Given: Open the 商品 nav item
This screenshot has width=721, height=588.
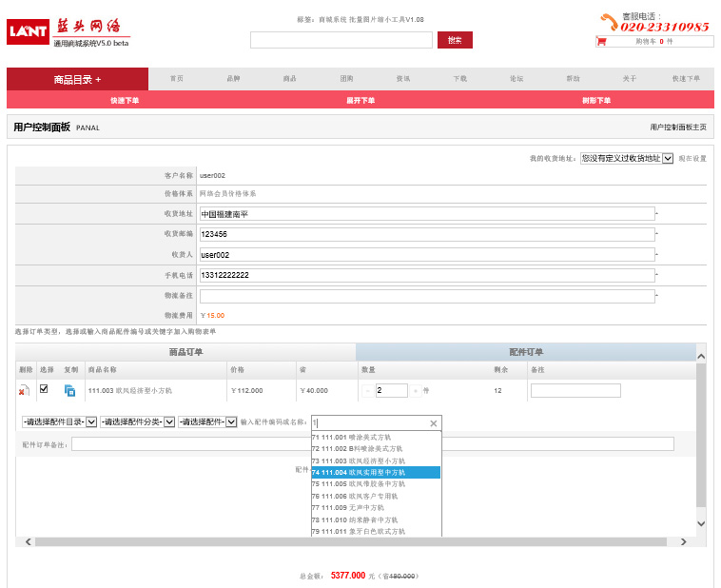Looking at the screenshot, I should point(290,79).
